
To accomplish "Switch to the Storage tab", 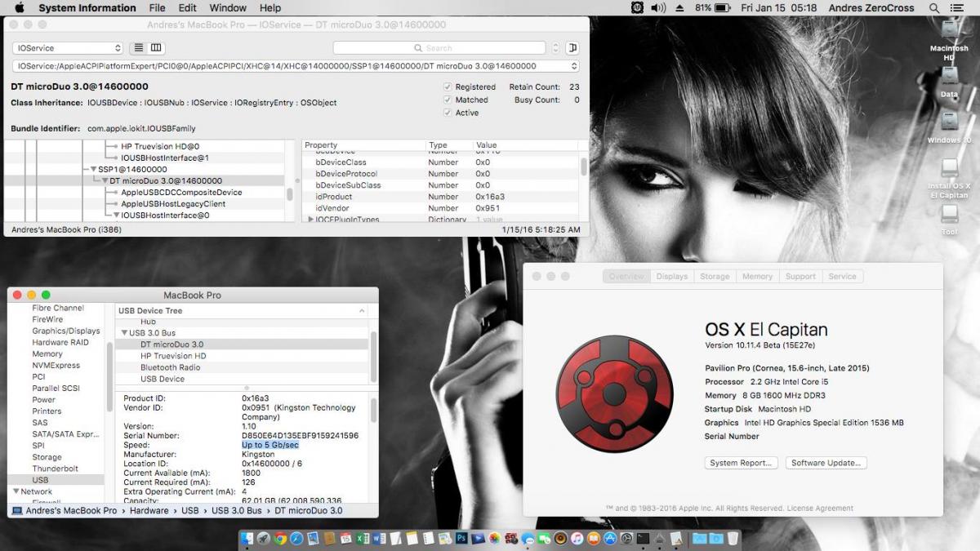I will [x=715, y=277].
